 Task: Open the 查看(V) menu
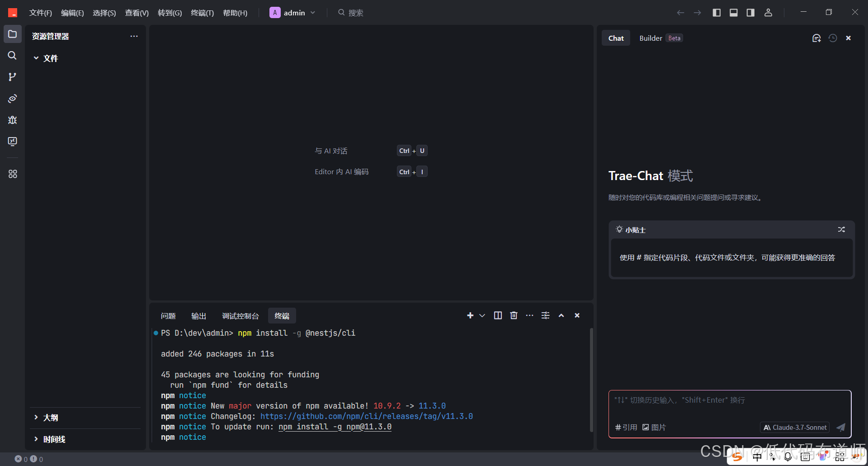click(137, 13)
